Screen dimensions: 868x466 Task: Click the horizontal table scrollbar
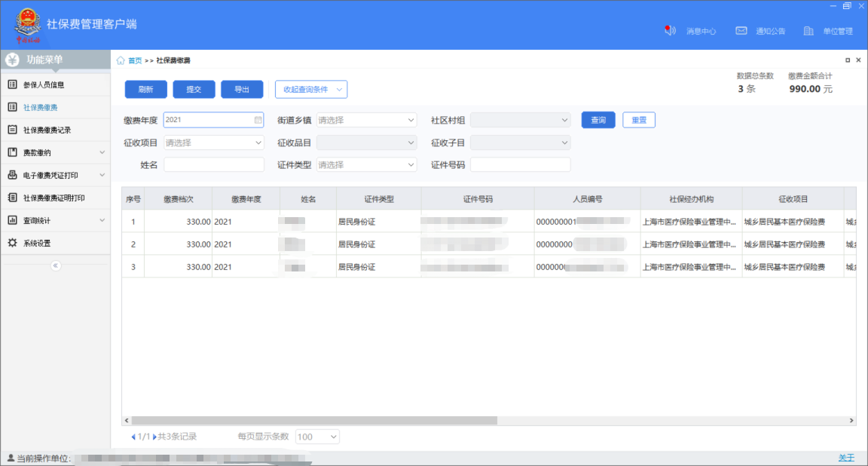[x=314, y=420]
